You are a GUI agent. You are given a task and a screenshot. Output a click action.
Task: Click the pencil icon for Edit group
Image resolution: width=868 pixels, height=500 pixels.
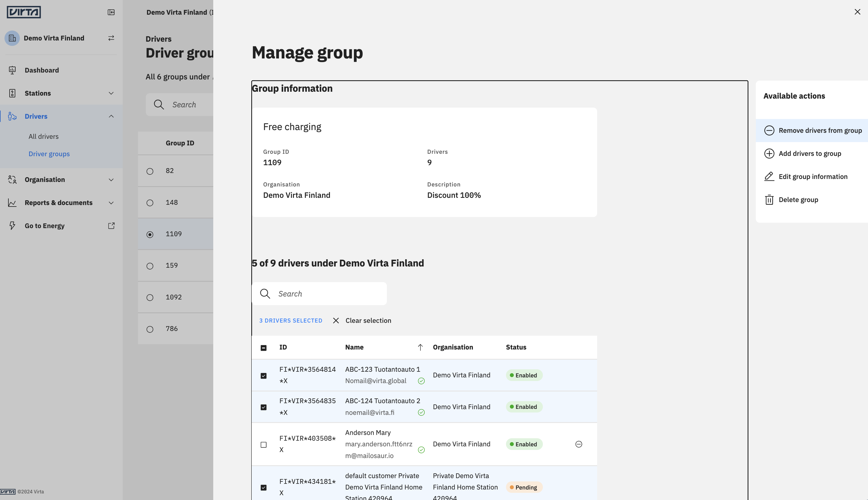tap(769, 177)
